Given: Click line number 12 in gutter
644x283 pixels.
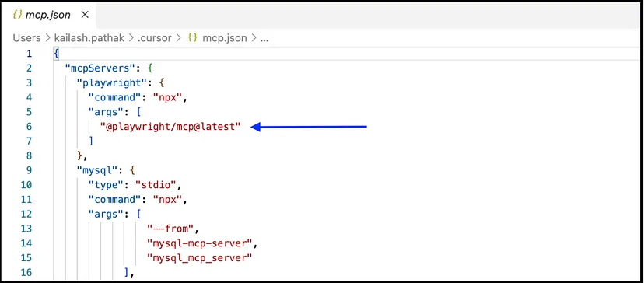Looking at the screenshot, I should click(26, 214).
